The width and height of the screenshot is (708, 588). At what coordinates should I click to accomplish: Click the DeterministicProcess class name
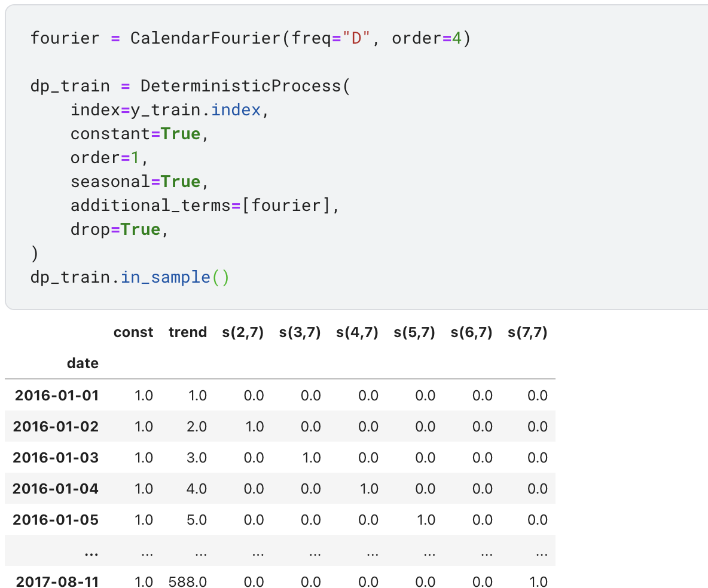[240, 86]
